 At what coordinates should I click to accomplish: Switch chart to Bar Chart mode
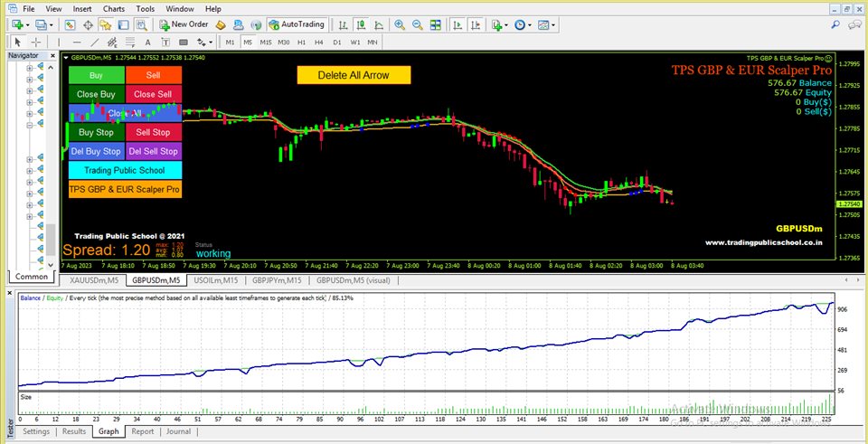343,24
